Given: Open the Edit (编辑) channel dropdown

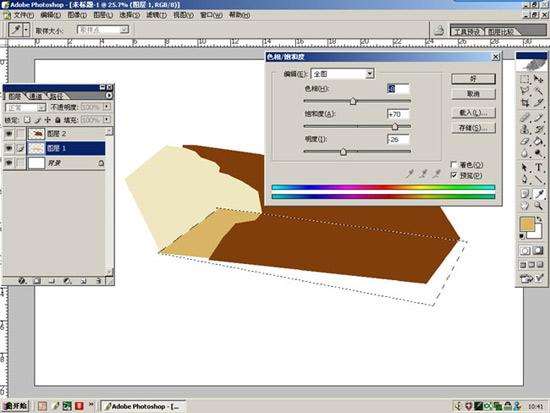Looking at the screenshot, I should click(x=343, y=74).
